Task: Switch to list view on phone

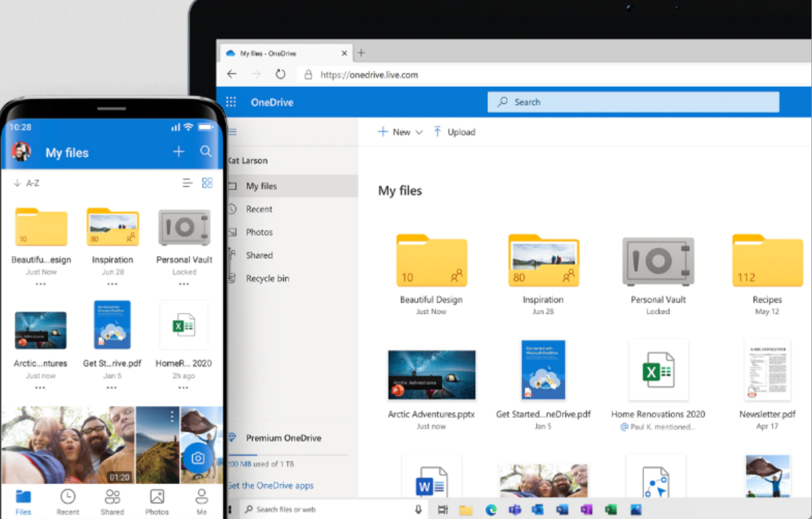Action: pyautogui.click(x=187, y=183)
